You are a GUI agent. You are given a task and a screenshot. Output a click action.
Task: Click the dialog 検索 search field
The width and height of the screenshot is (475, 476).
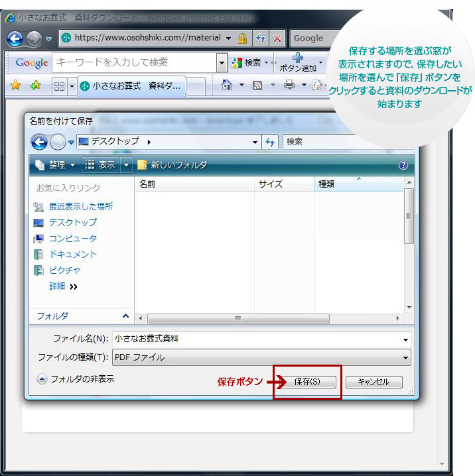click(319, 142)
